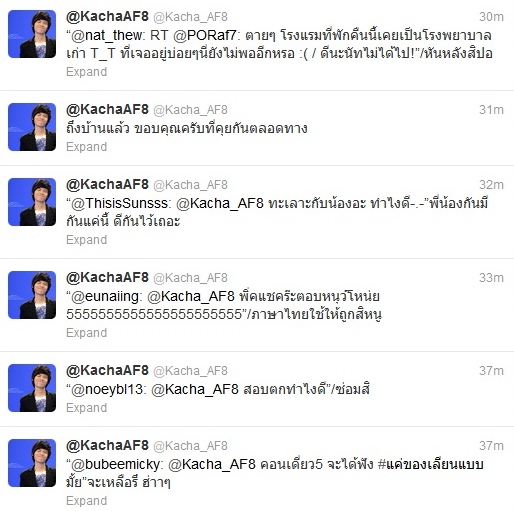
Task: Expand the tweet quoting @nat_thew
Action: tap(86, 72)
